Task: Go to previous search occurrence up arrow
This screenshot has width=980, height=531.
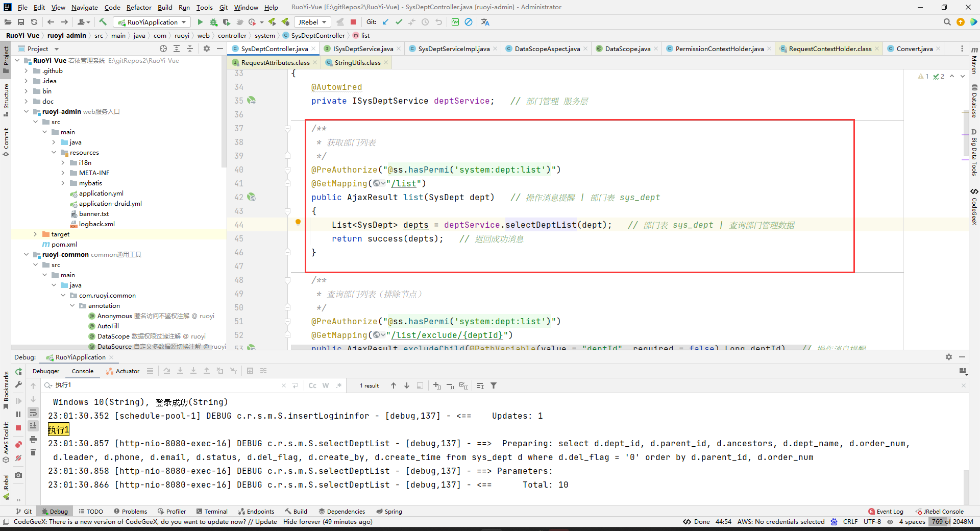Action: coord(394,385)
